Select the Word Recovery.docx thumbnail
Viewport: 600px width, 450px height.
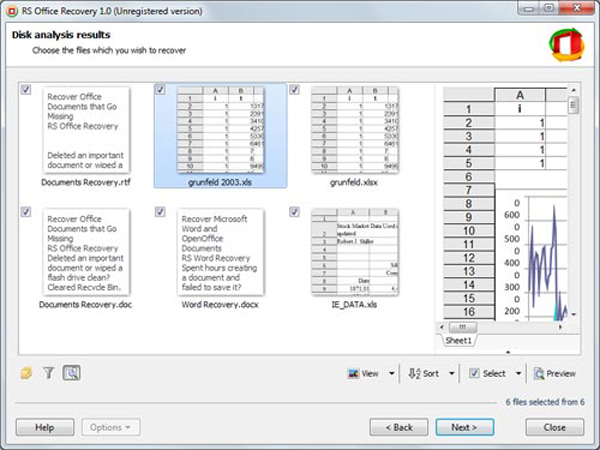click(220, 252)
